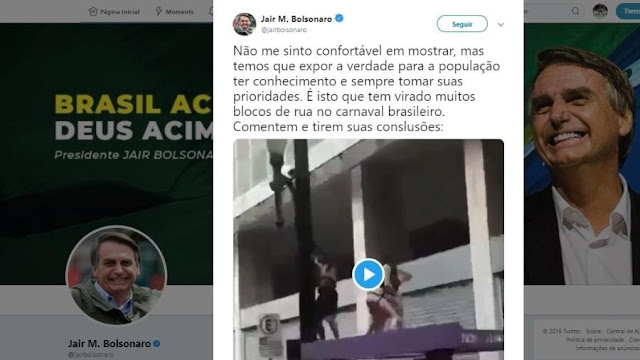Click the Jair M. Bolsonaro name in tweet header
The height and width of the screenshot is (360, 640).
point(296,19)
